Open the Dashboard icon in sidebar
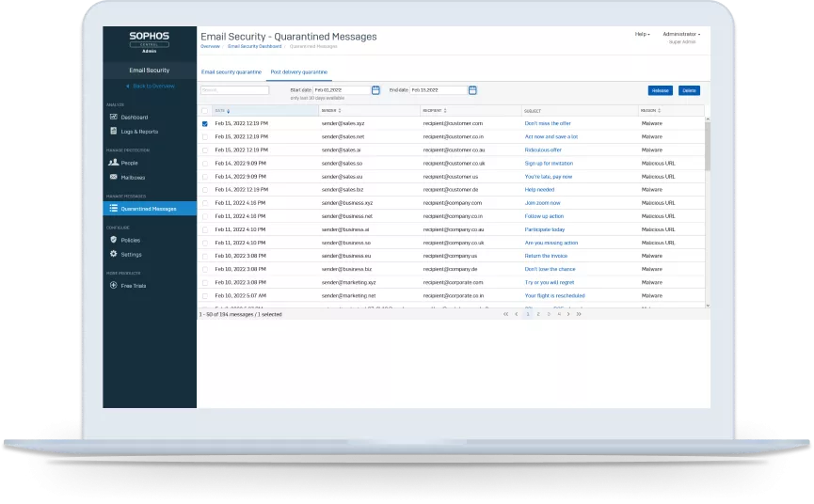This screenshot has height=504, width=814. click(113, 117)
